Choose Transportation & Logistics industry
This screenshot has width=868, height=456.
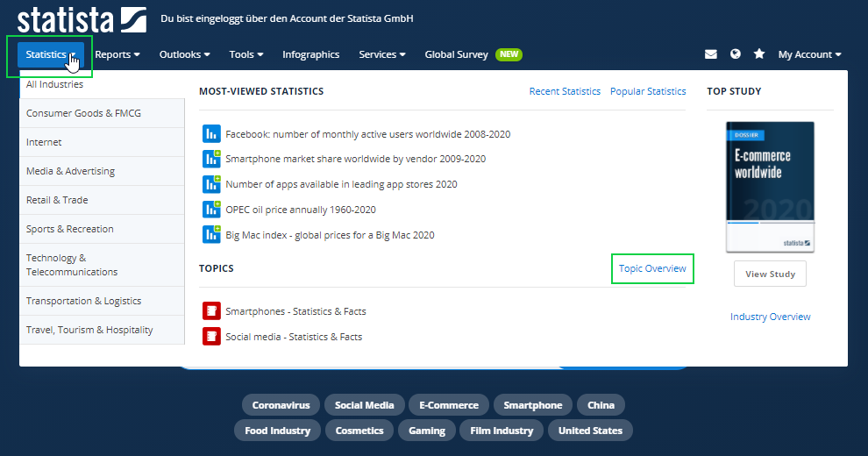[102, 301]
